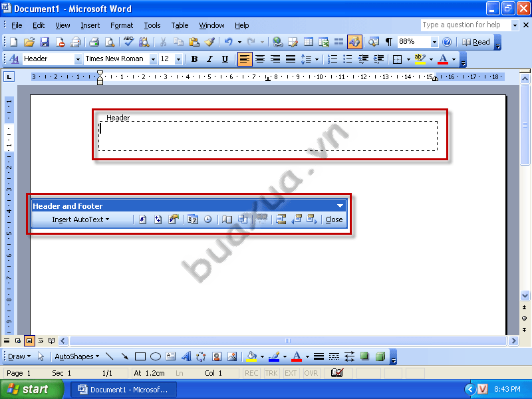Open the Edit menu
This screenshot has height=399, width=532.
pos(39,25)
